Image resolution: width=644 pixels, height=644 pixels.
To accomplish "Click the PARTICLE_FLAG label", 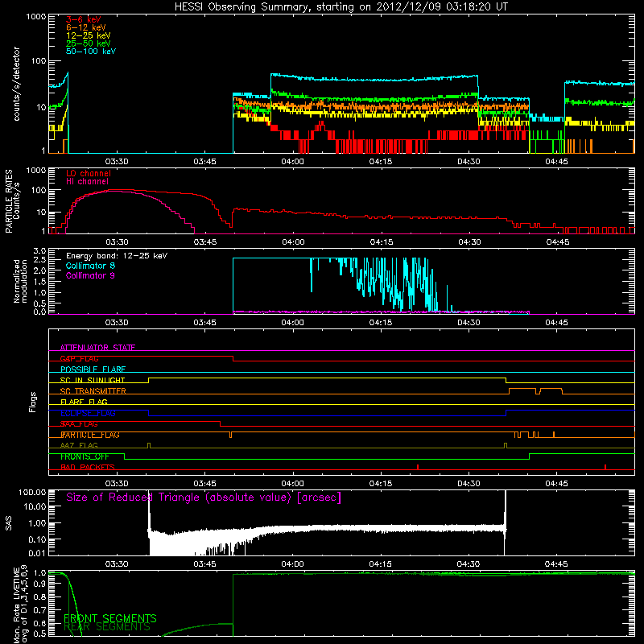I will click(90, 435).
